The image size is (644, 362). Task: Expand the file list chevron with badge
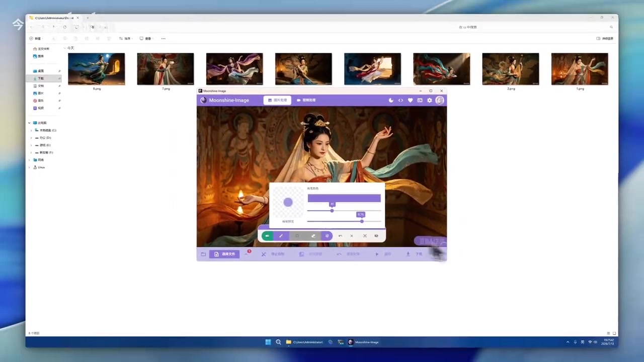tap(247, 253)
